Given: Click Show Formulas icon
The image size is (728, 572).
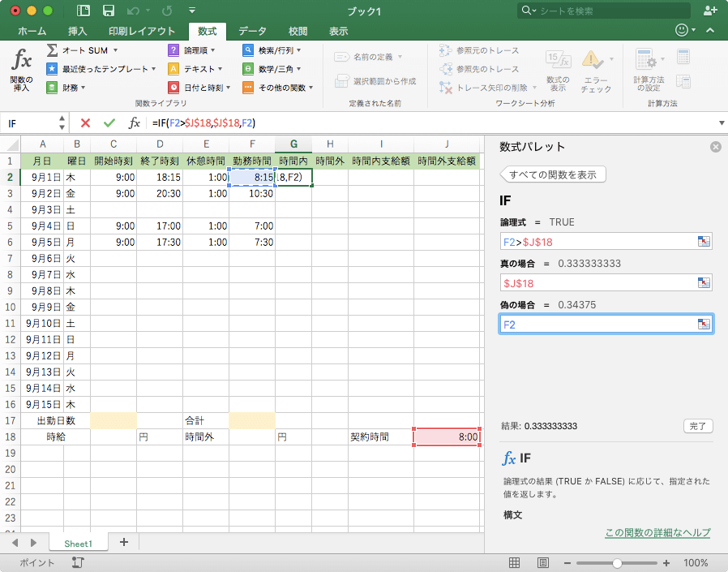Looking at the screenshot, I should pyautogui.click(x=558, y=59).
